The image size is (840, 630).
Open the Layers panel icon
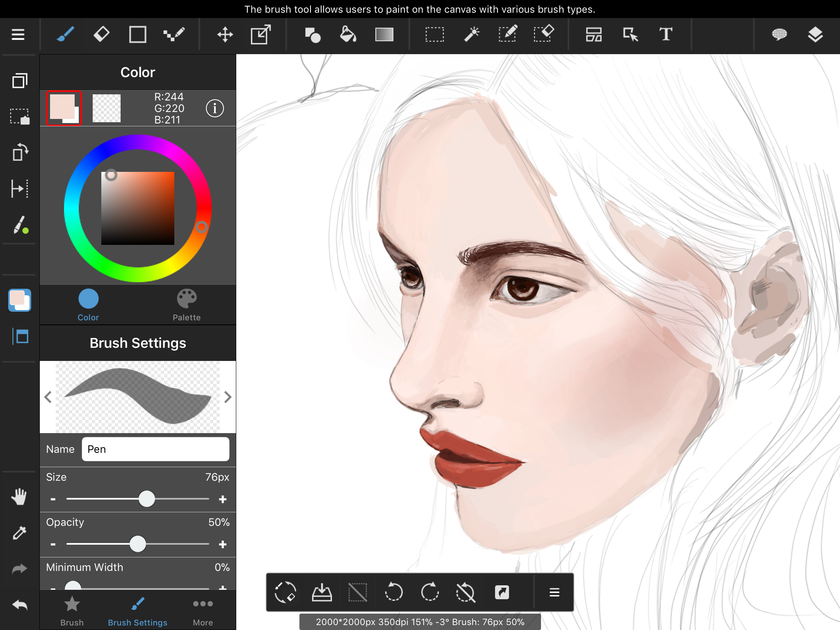(815, 34)
